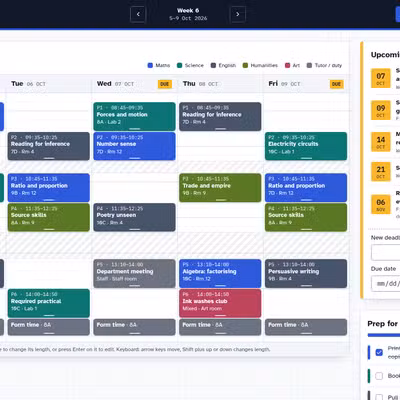Viewport: 400px width, 400px height.
Task: Check the prep item starting with 'Book'
Action: pos(379,376)
